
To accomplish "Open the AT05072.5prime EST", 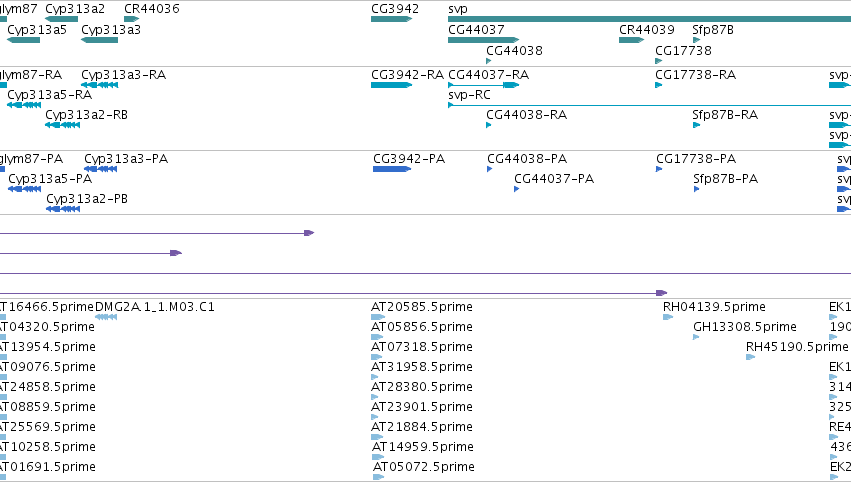I will 378,477.
